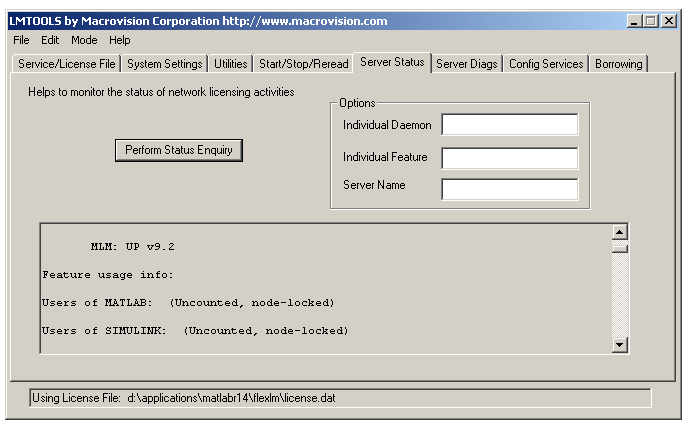Click the Perform Status Enquiry button

click(178, 150)
